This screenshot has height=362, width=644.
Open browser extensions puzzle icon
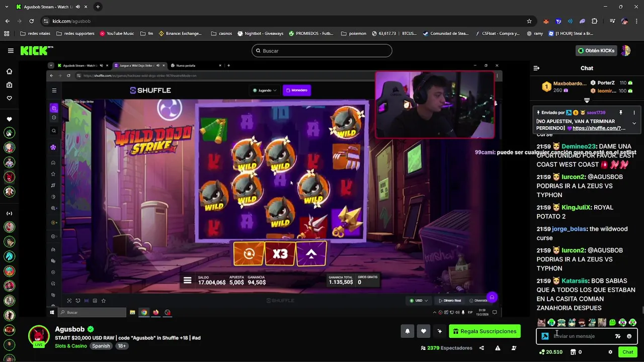click(595, 21)
